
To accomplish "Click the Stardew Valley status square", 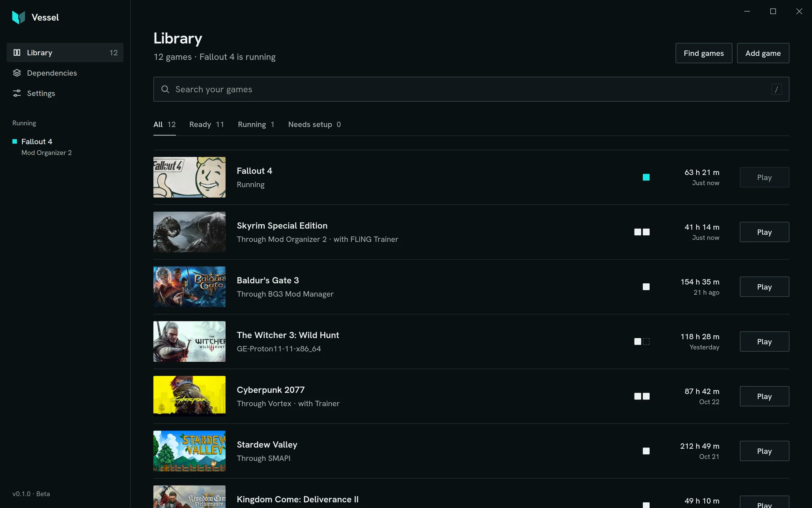I will (x=646, y=451).
